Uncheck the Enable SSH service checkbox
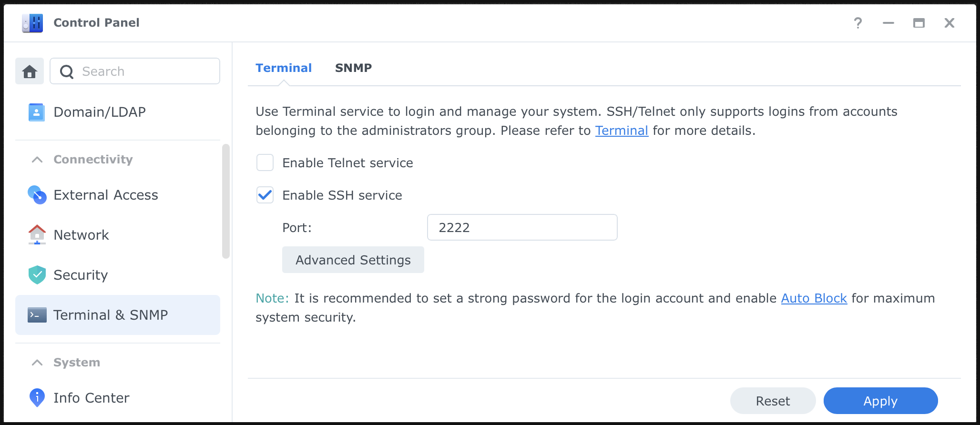This screenshot has width=980, height=425. 265,195
